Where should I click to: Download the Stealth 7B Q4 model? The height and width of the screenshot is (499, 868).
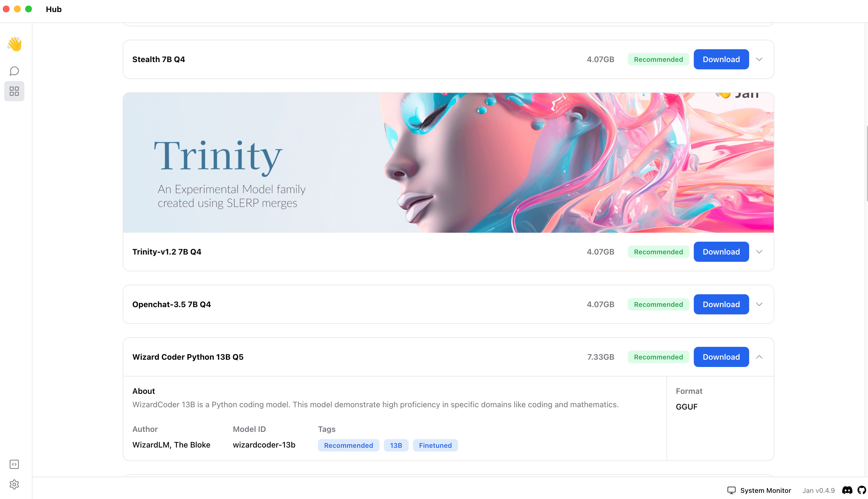pyautogui.click(x=721, y=59)
